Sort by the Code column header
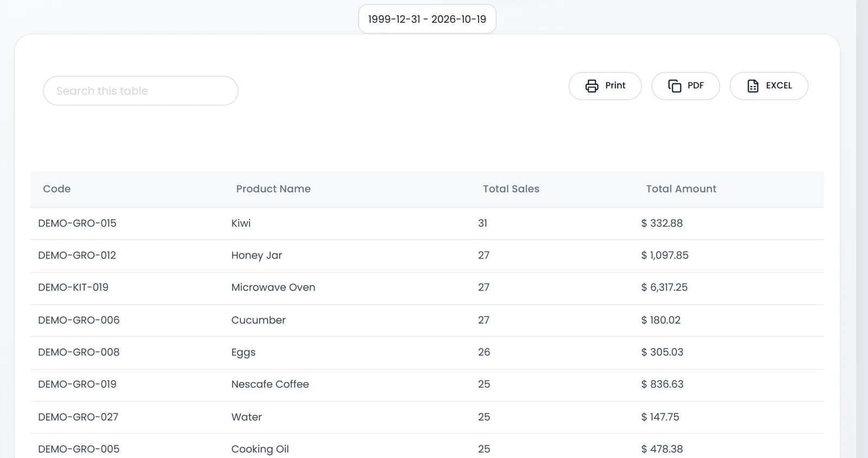868x458 pixels. (57, 189)
